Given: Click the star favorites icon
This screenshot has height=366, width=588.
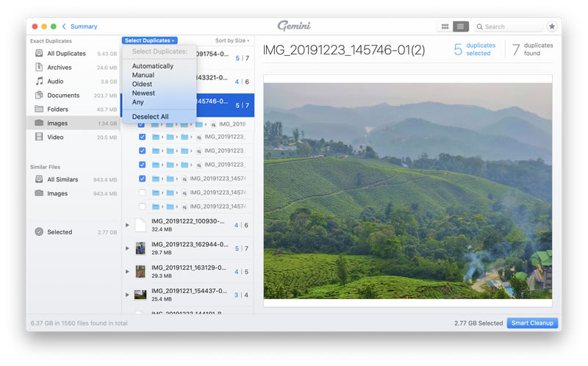Looking at the screenshot, I should click(x=552, y=26).
